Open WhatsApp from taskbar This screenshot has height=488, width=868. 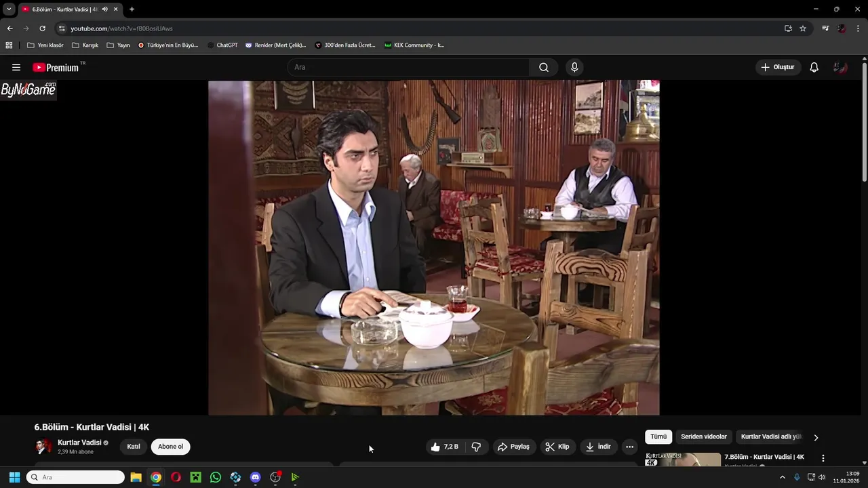pyautogui.click(x=216, y=477)
